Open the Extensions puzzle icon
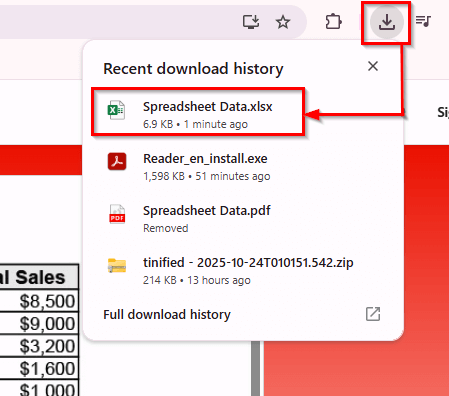The image size is (449, 396). pyautogui.click(x=333, y=22)
